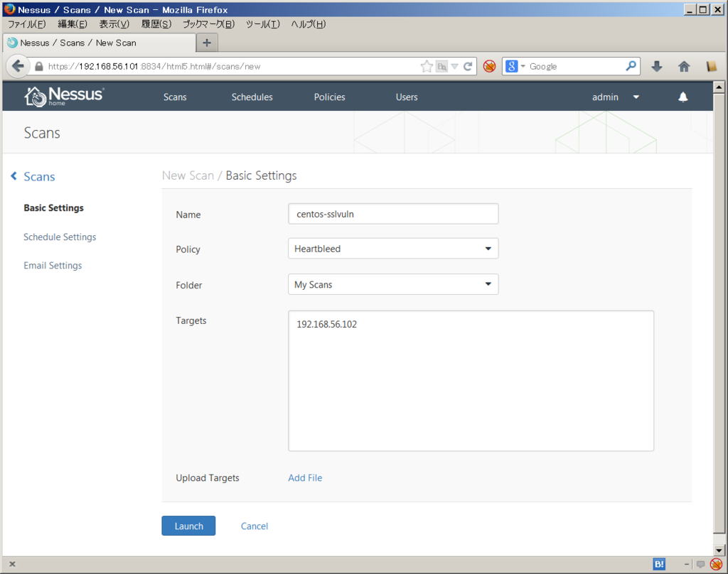Open the ツール menu
Viewport: 728px width, 574px height.
click(263, 24)
